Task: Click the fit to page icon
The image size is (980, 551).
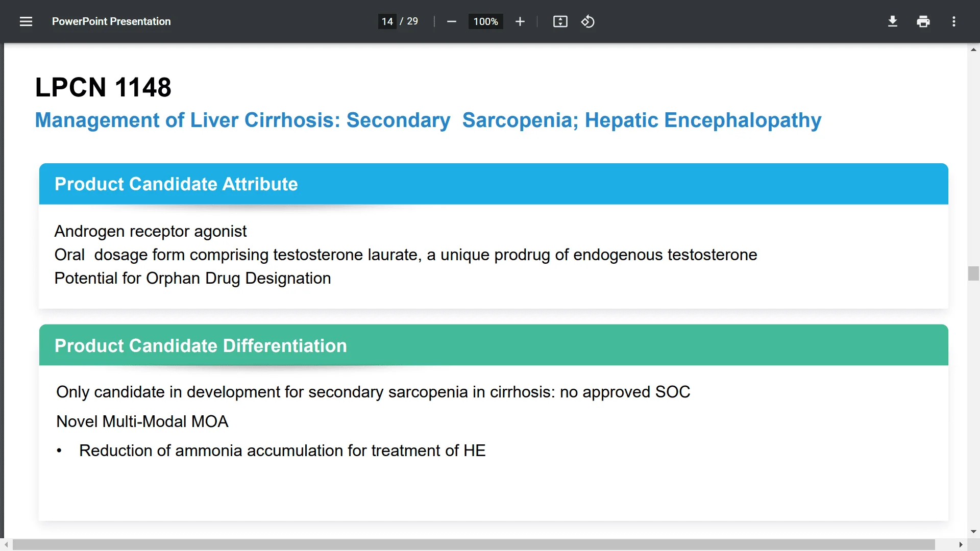Action: 560,21
